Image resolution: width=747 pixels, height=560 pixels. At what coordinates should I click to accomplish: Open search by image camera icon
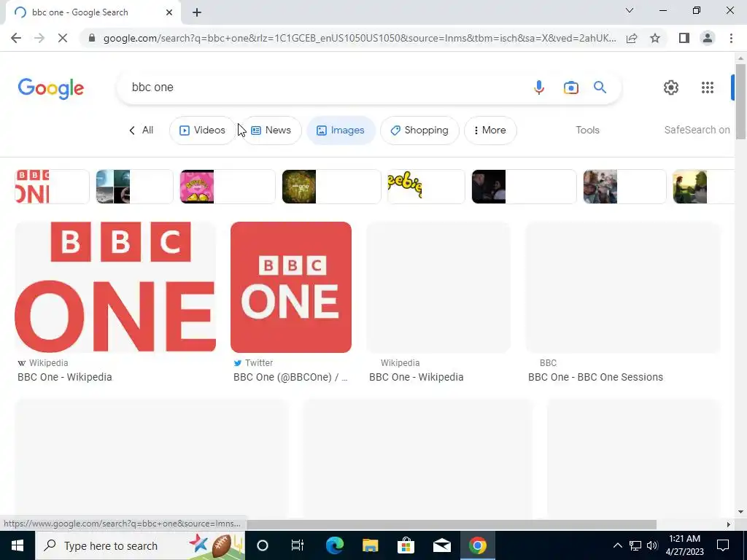point(570,87)
